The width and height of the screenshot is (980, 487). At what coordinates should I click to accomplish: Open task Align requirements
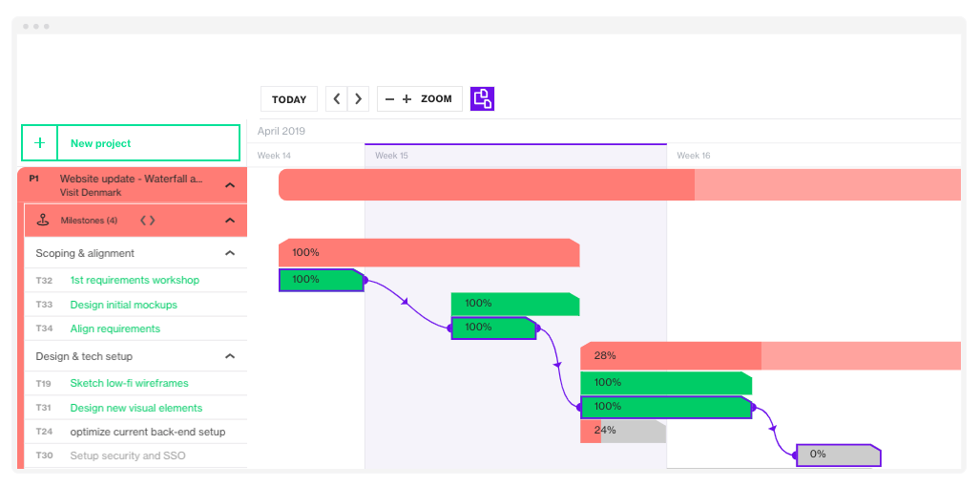click(x=115, y=328)
